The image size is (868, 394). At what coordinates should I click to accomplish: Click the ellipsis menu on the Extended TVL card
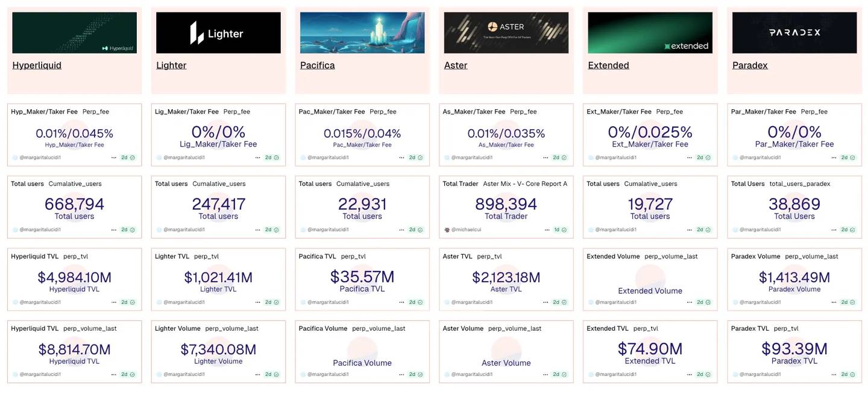point(689,374)
